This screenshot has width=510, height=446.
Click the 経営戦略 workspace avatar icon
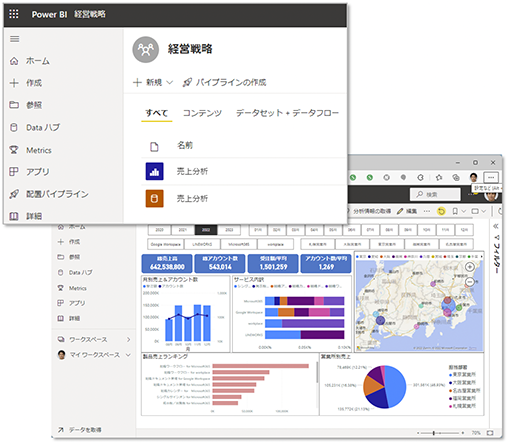point(146,50)
